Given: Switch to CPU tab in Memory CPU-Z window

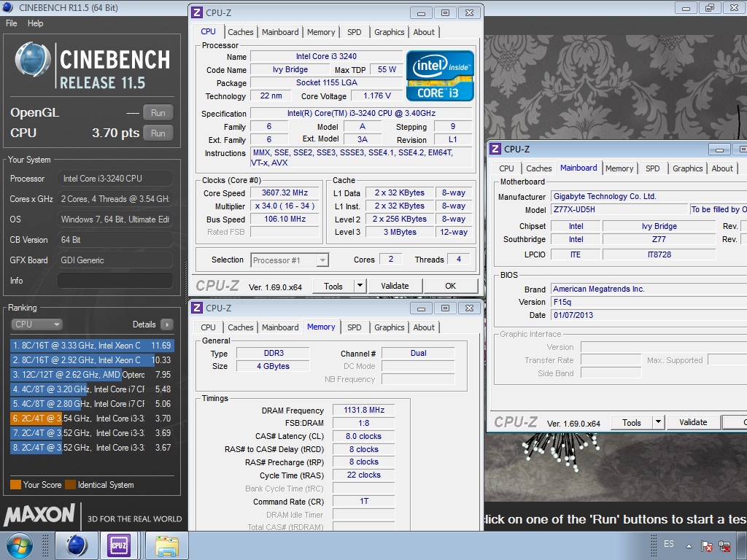Looking at the screenshot, I should click(x=208, y=327).
